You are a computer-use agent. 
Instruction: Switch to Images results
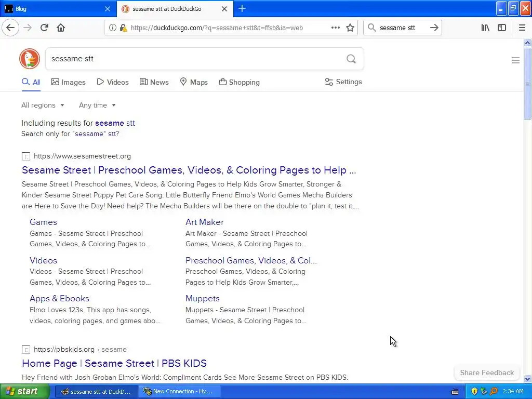[x=68, y=82]
